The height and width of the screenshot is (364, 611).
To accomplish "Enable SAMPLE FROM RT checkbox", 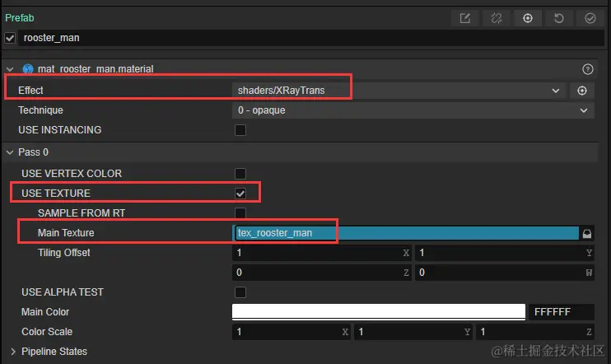I will 240,213.
